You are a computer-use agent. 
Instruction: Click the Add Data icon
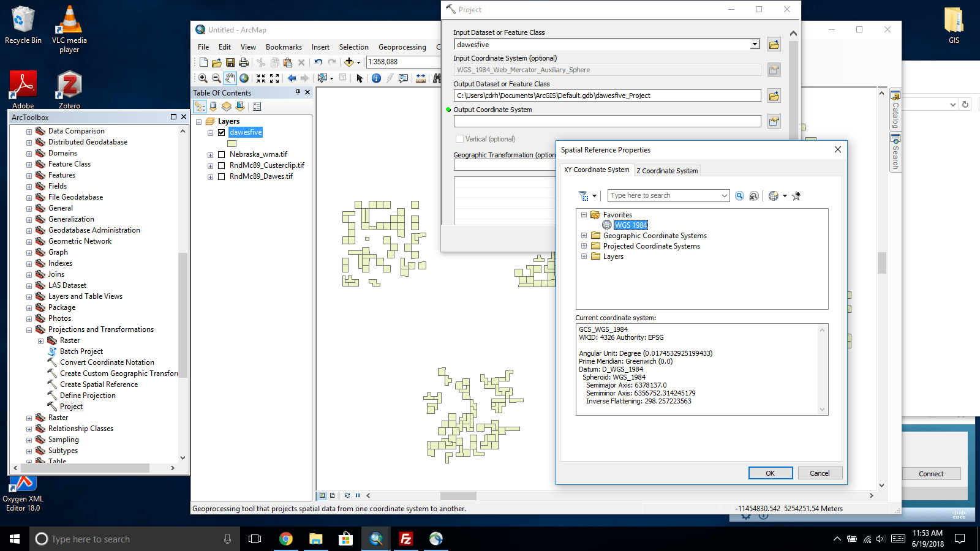click(349, 62)
